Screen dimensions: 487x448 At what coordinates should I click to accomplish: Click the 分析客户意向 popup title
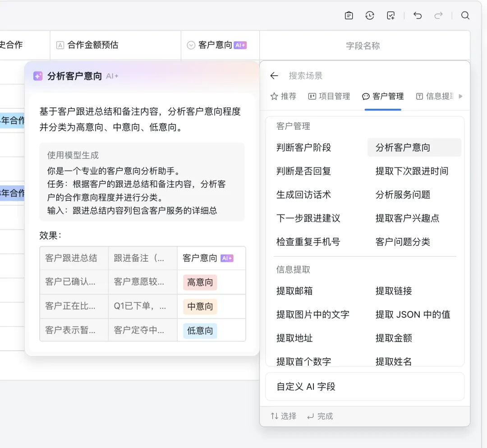74,76
